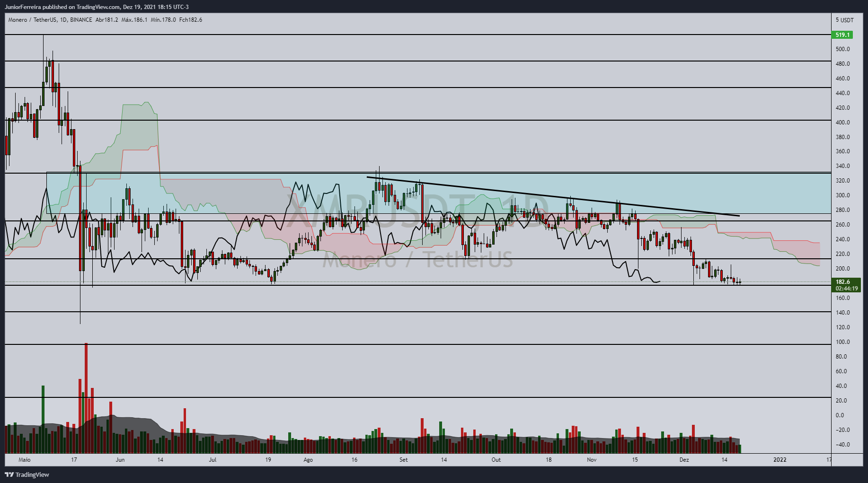Click the Set date label on the time axis
Viewport: 868px width, 483px height.
point(403,460)
